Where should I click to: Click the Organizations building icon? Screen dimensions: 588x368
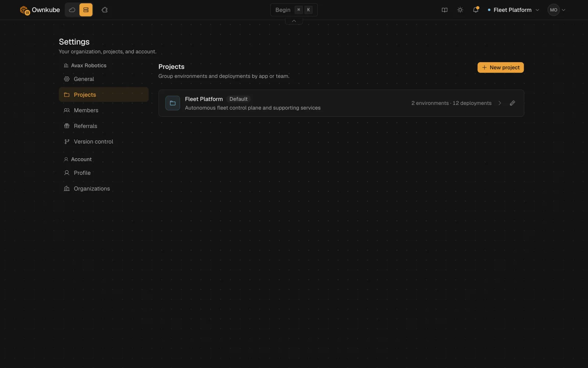67,188
